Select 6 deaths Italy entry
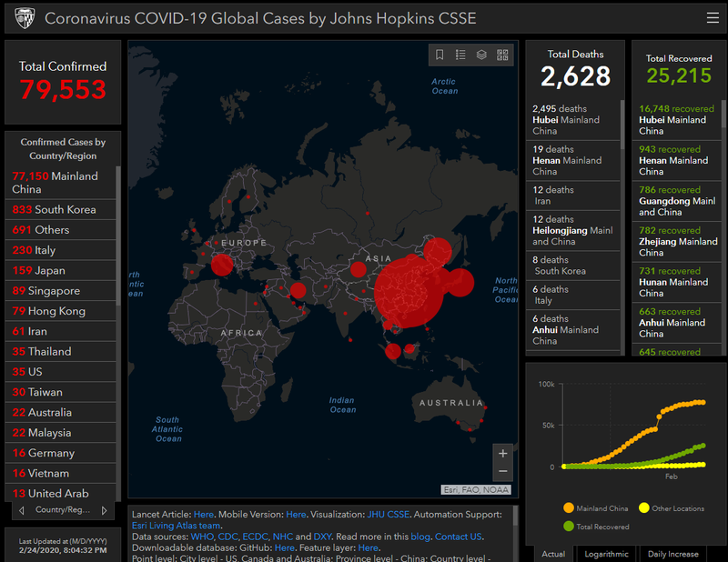The width and height of the screenshot is (728, 562). tap(573, 295)
